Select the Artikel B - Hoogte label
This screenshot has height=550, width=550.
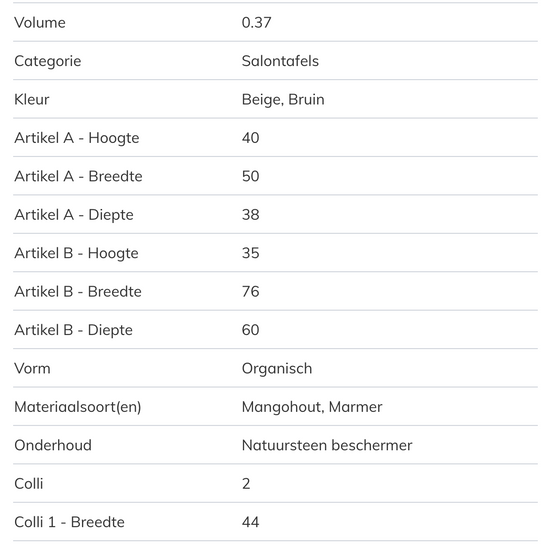click(76, 253)
